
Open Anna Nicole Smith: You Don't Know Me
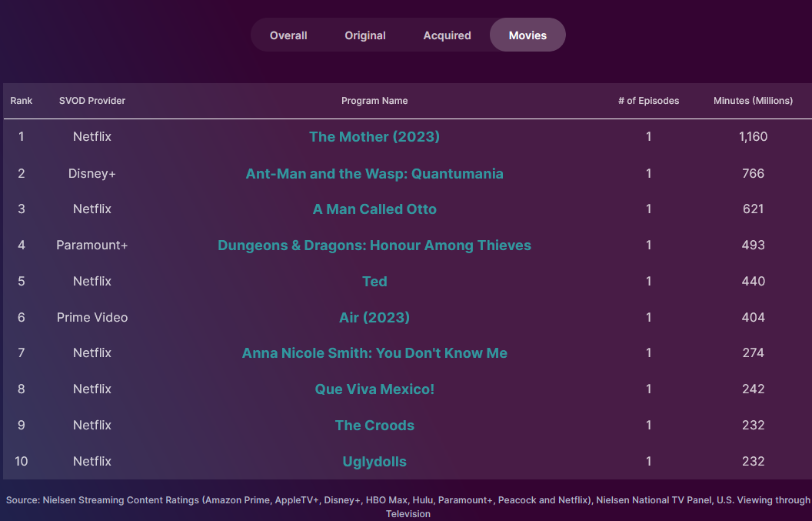click(x=374, y=353)
